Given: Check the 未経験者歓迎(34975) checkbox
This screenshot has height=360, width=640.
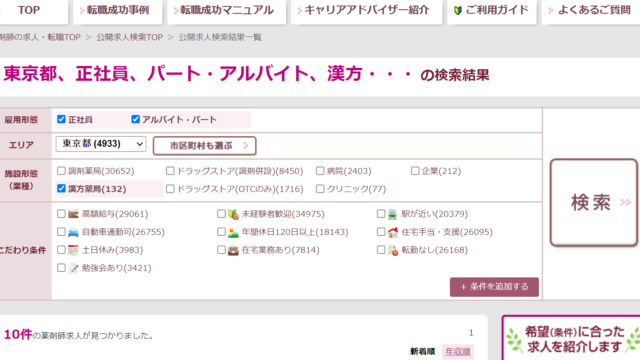Looking at the screenshot, I should click(221, 213).
